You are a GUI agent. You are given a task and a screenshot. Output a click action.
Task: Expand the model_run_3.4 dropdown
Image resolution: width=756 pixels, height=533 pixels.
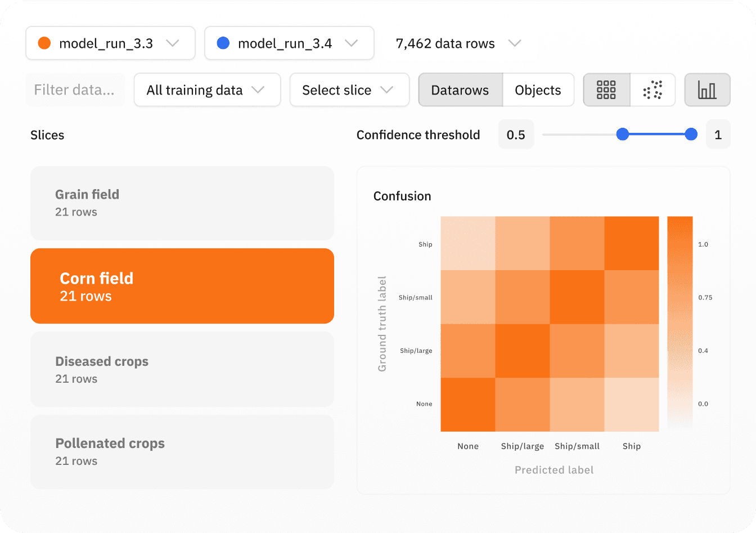click(x=351, y=43)
